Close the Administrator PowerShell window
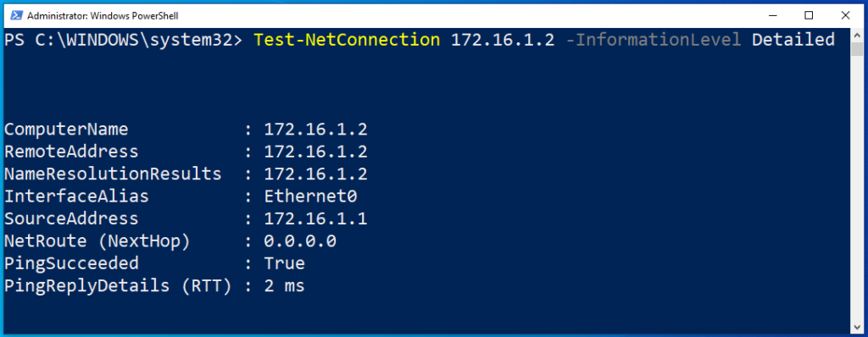 pyautogui.click(x=845, y=15)
